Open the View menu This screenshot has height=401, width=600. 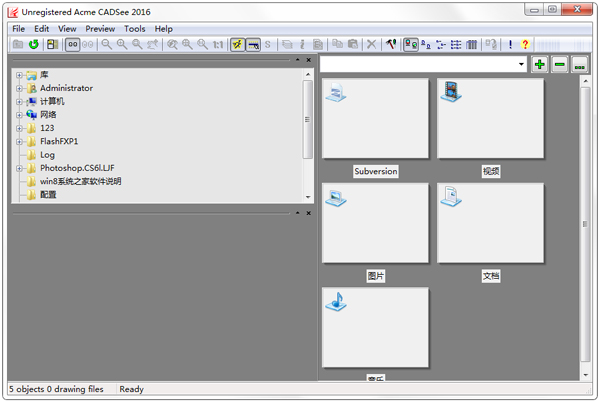pos(67,29)
